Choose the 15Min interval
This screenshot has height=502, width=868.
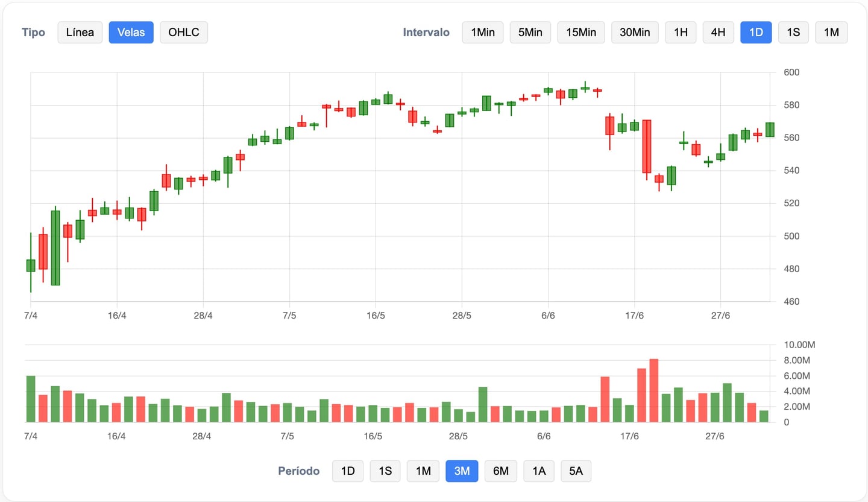(x=581, y=33)
